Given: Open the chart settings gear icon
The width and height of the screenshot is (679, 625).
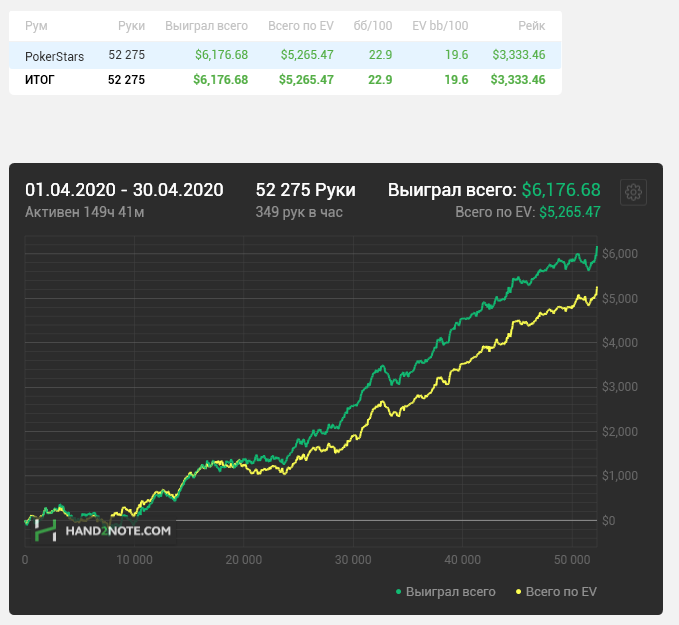Looking at the screenshot, I should pyautogui.click(x=633, y=192).
